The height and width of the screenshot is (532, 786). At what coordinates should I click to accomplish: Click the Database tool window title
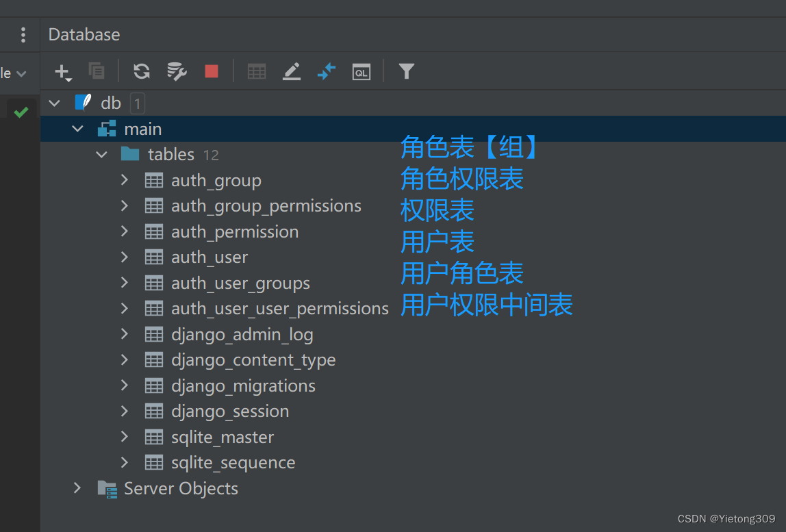tap(84, 34)
